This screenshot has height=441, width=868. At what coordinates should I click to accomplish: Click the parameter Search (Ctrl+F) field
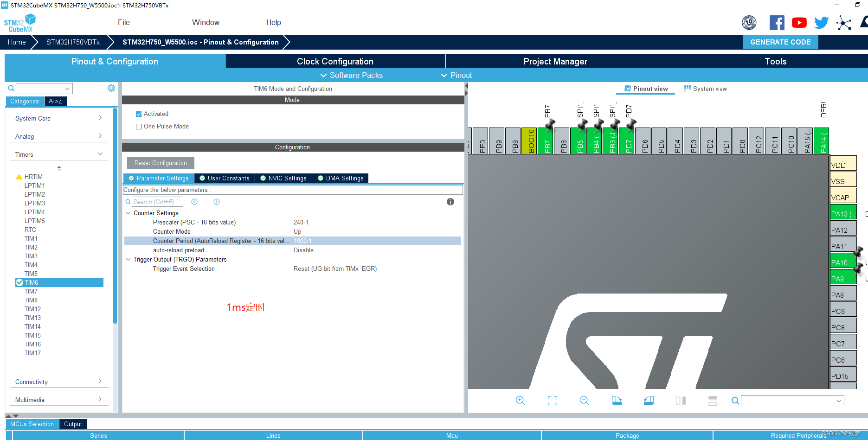157,202
